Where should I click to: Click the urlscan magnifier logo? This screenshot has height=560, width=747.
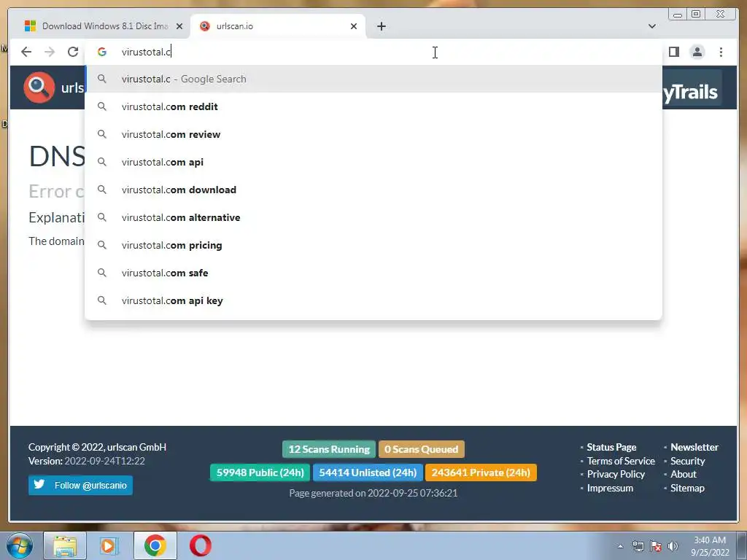click(39, 87)
